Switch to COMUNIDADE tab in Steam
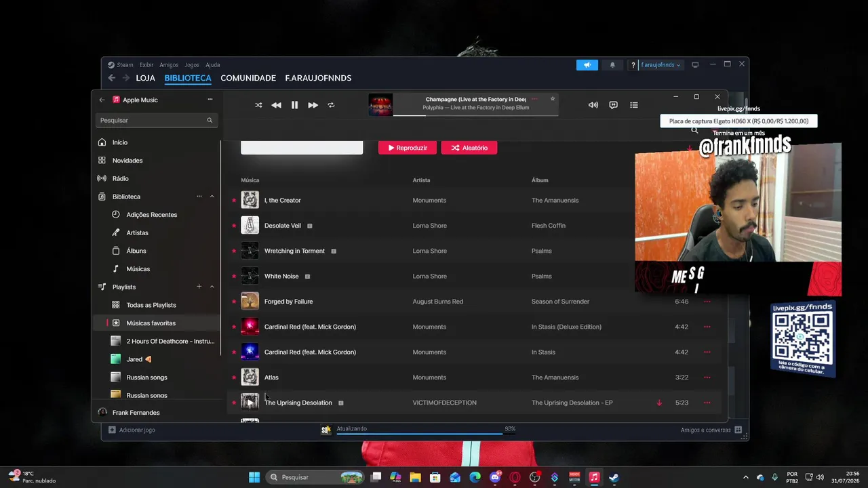Screen dimensions: 868x488 [x=248, y=78]
